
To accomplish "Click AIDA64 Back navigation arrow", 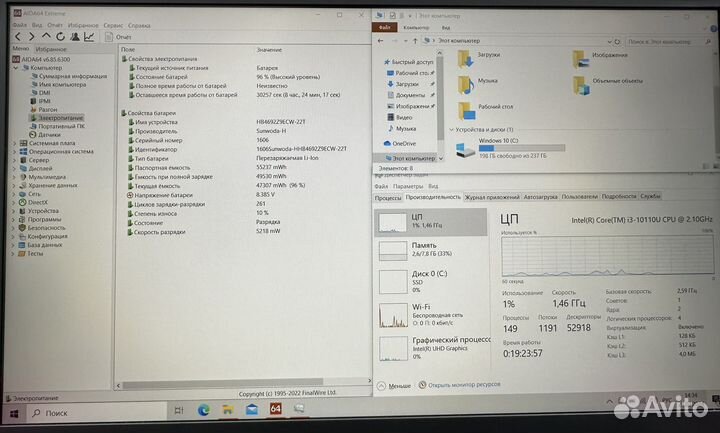I will 17,36.
